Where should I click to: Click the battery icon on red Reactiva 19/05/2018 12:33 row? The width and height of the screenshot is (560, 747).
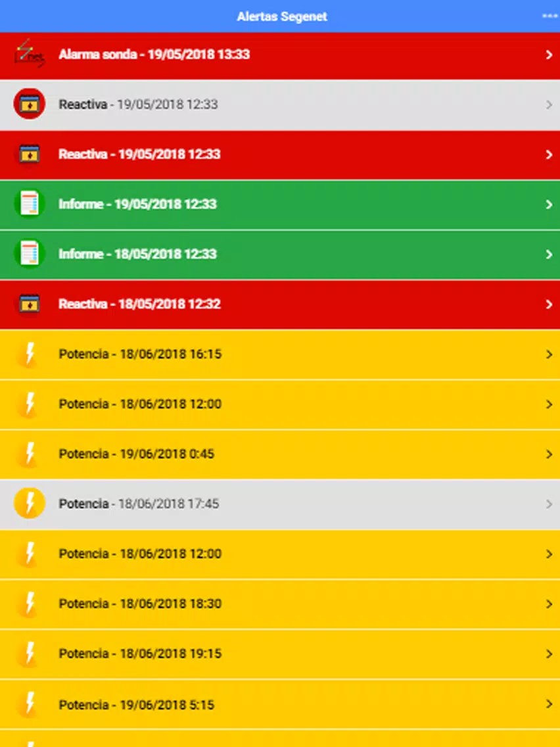pos(30,154)
